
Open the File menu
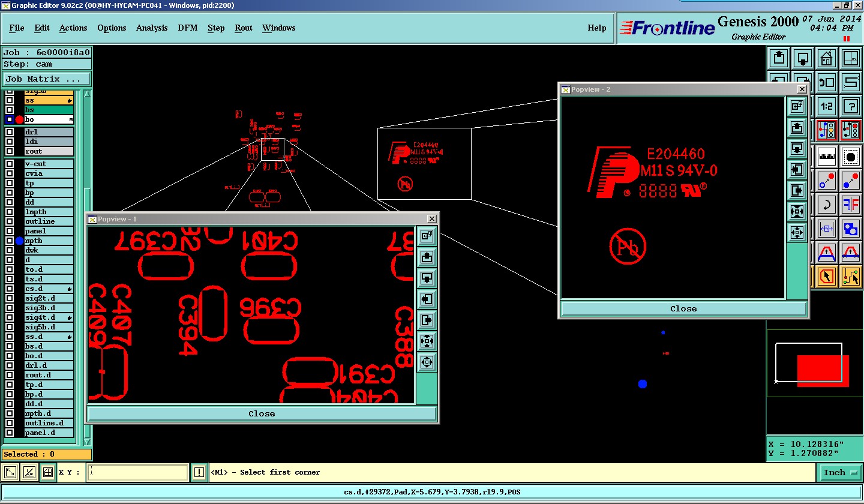[17, 28]
